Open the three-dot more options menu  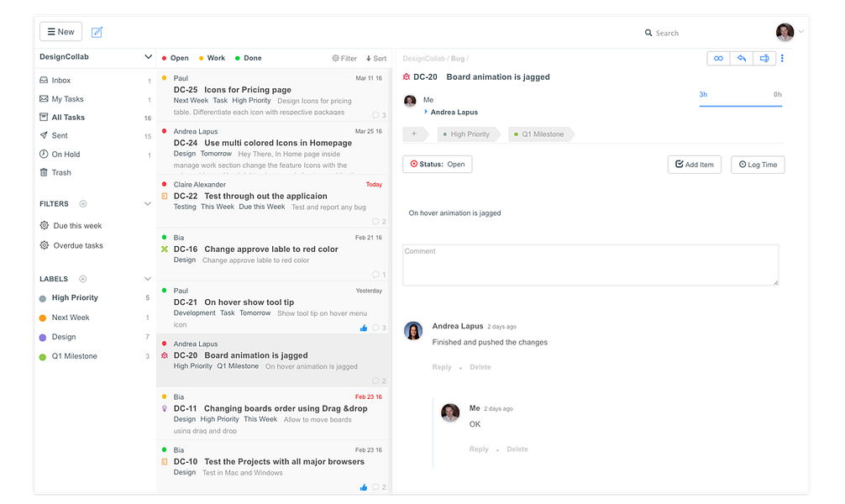[782, 58]
